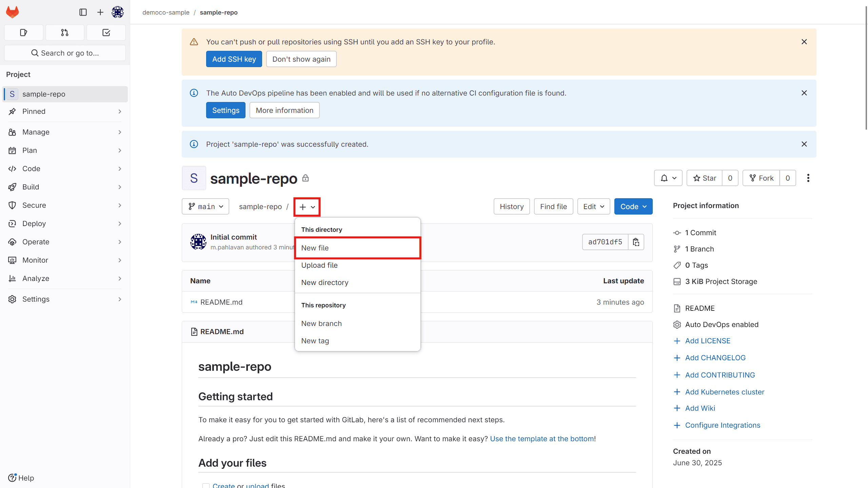The image size is (868, 488).
Task: Toggle the sidebar collapse icon
Action: (x=83, y=12)
